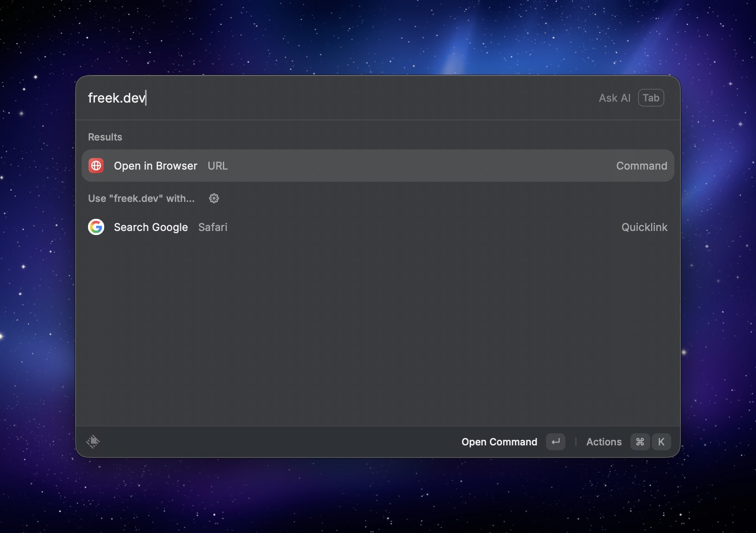Click the Safari subtitle text
Screen dimensions: 756x533
tap(213, 227)
